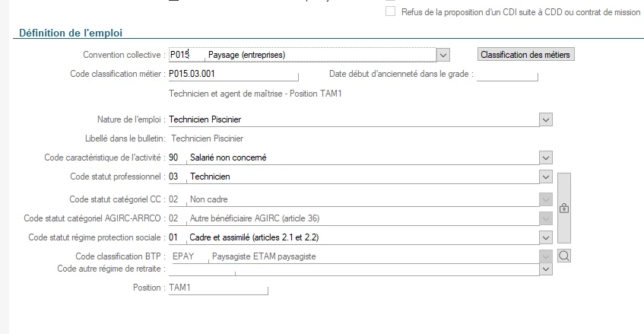Click the activity code field showing 90
The image size is (644, 334).
coord(174,157)
